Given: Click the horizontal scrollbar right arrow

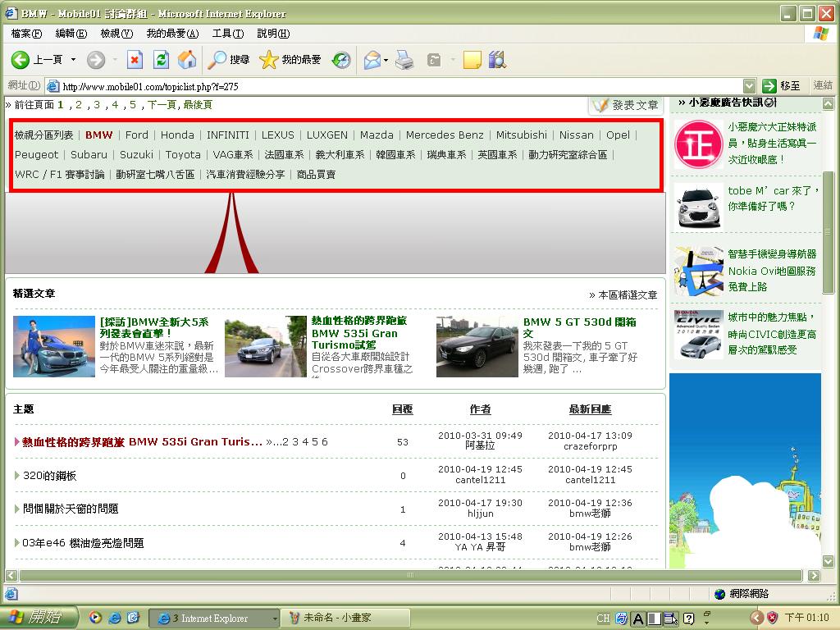Looking at the screenshot, I should [814, 575].
